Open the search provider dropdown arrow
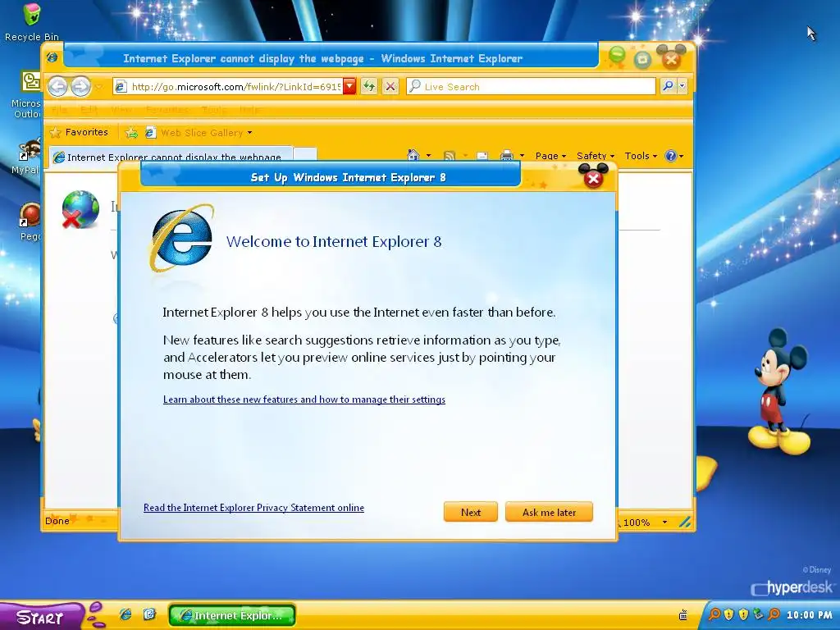Screen dimensions: 840x630 click(682, 85)
